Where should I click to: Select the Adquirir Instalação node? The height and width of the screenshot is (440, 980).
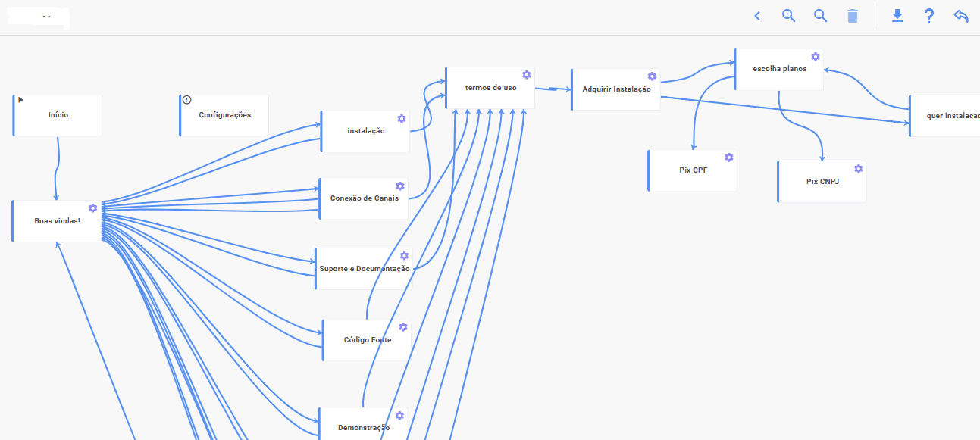(x=615, y=89)
